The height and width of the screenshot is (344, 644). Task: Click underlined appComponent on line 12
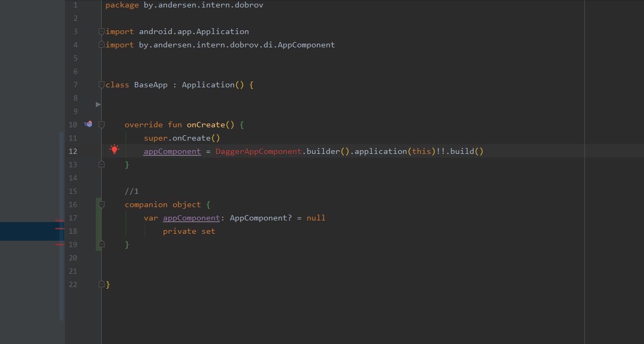pos(172,151)
